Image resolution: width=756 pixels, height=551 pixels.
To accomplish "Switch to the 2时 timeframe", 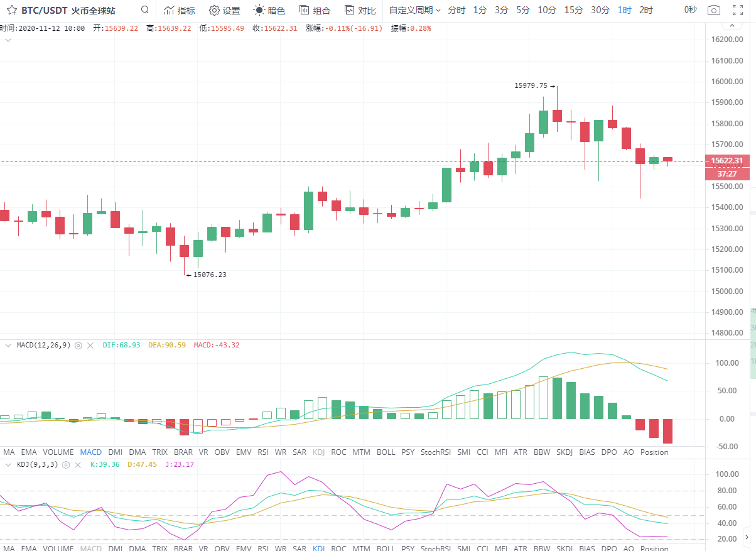I will [x=645, y=10].
